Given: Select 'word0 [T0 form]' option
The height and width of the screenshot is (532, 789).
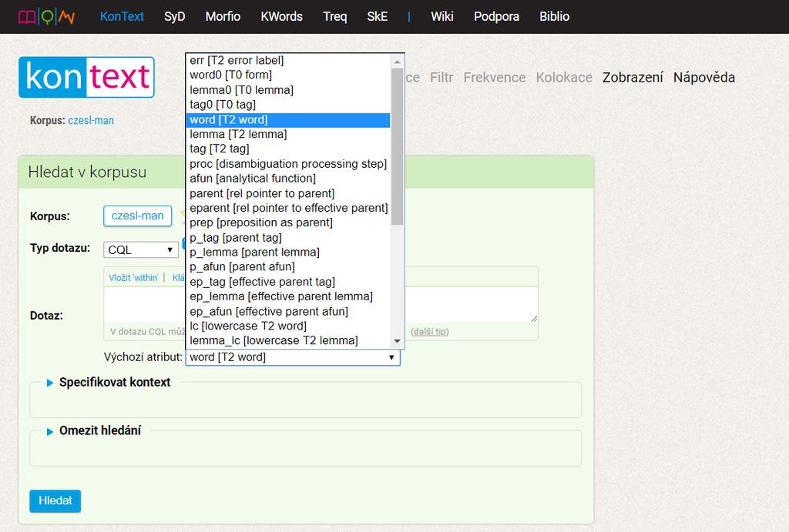Looking at the screenshot, I should 288,75.
